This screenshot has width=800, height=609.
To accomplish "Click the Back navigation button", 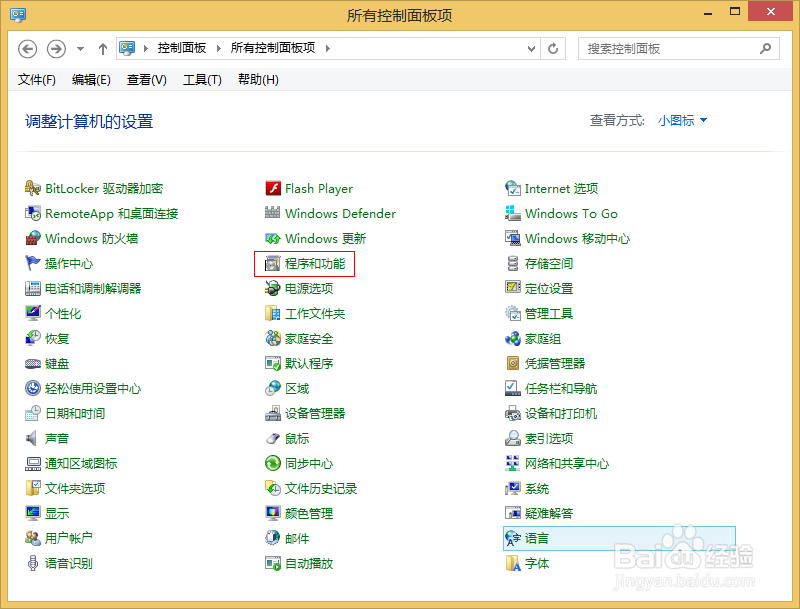I will pyautogui.click(x=28, y=49).
